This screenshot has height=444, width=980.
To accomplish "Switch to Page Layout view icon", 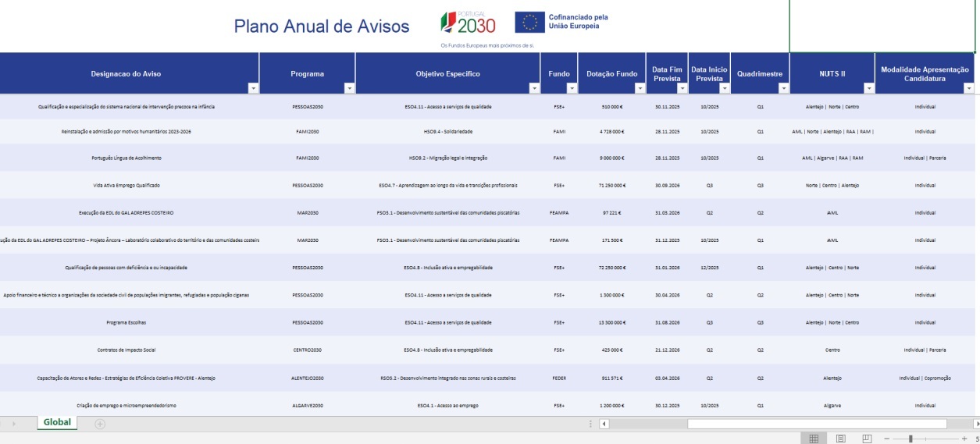I will click(841, 439).
